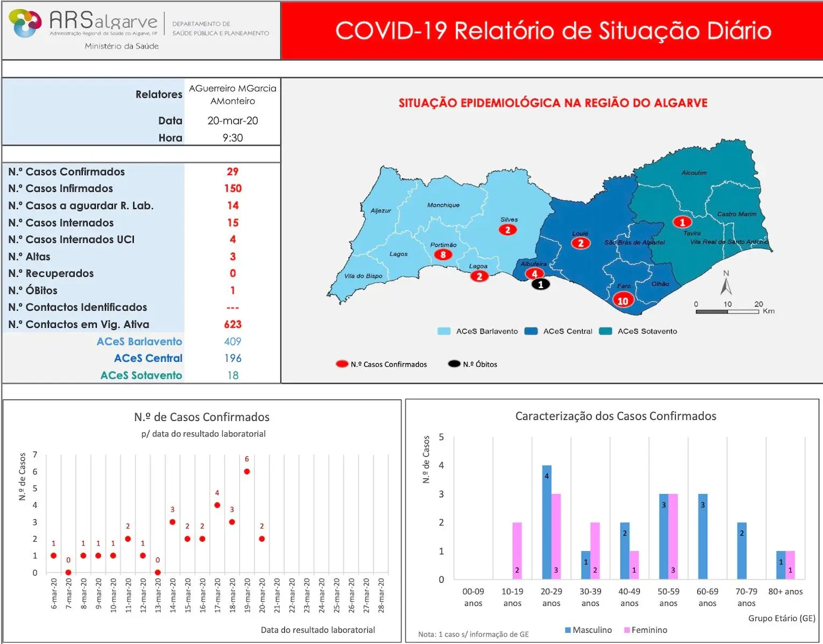Select the ACeS Barlavento legend color swatch
The width and height of the screenshot is (823, 644).
click(444, 331)
